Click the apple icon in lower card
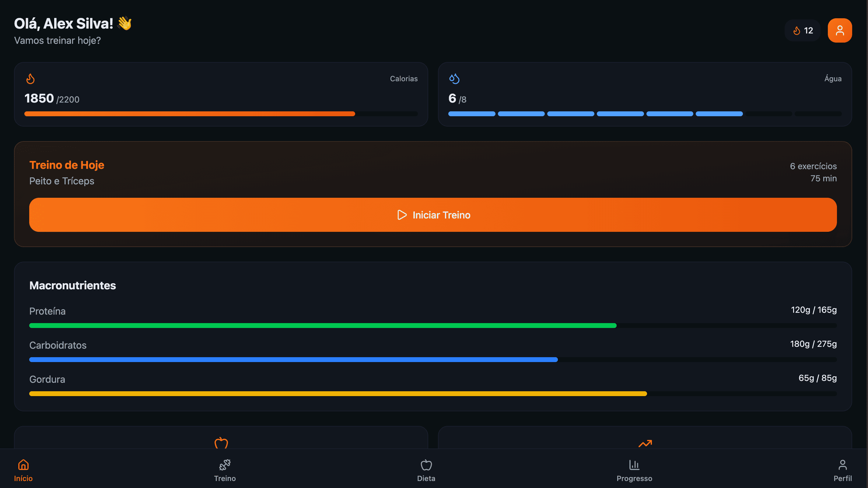Screen dimensions: 868x488 [x=221, y=443]
